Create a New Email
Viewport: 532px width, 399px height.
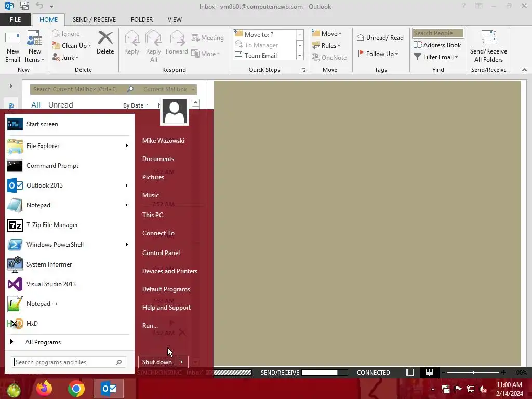click(13, 47)
